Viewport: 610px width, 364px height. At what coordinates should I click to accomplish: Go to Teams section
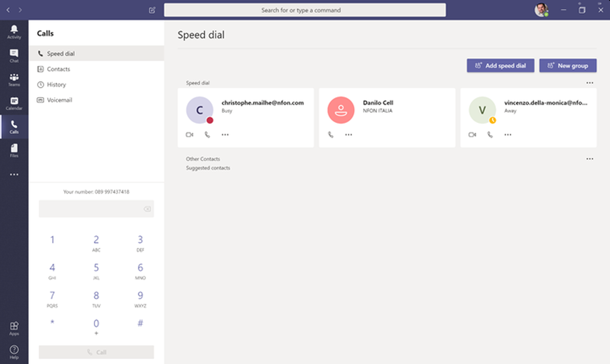[14, 79]
